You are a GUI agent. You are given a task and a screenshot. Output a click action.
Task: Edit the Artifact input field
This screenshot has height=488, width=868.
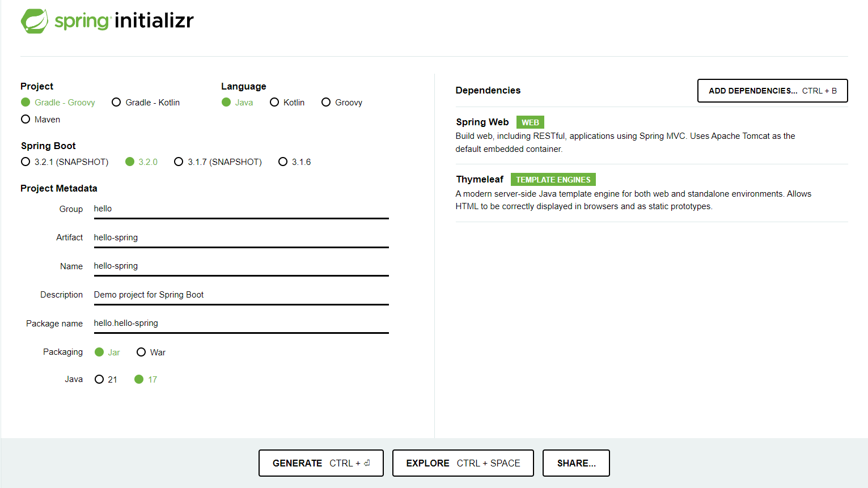(x=241, y=238)
